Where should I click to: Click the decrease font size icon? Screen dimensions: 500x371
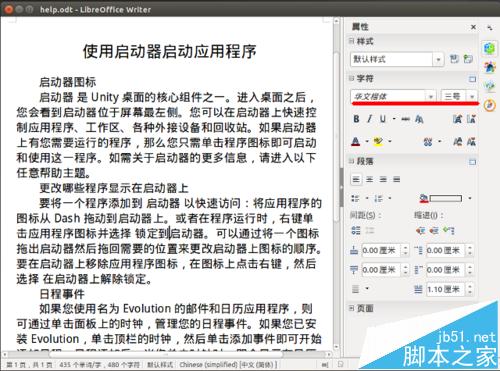pos(471,119)
